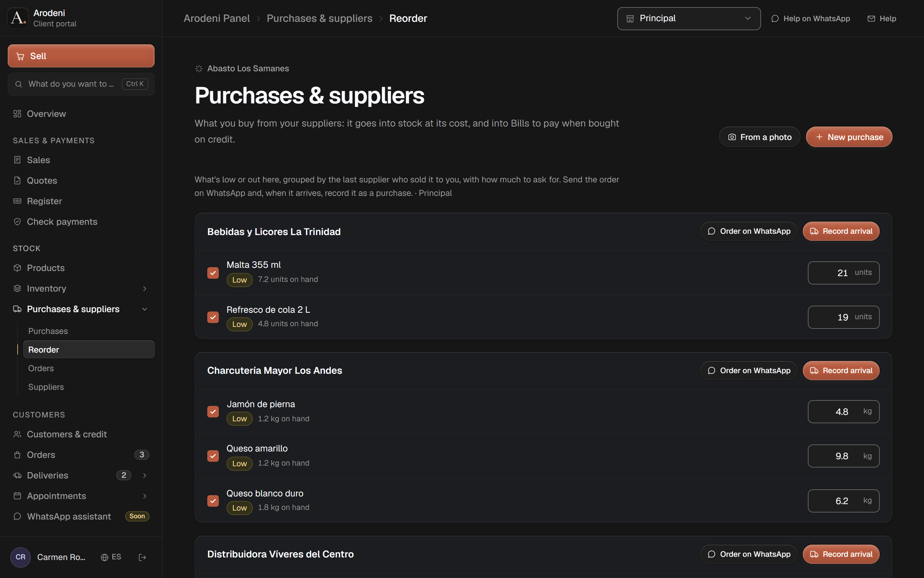Click the Sales receipt icon
The height and width of the screenshot is (578, 924).
click(x=17, y=160)
